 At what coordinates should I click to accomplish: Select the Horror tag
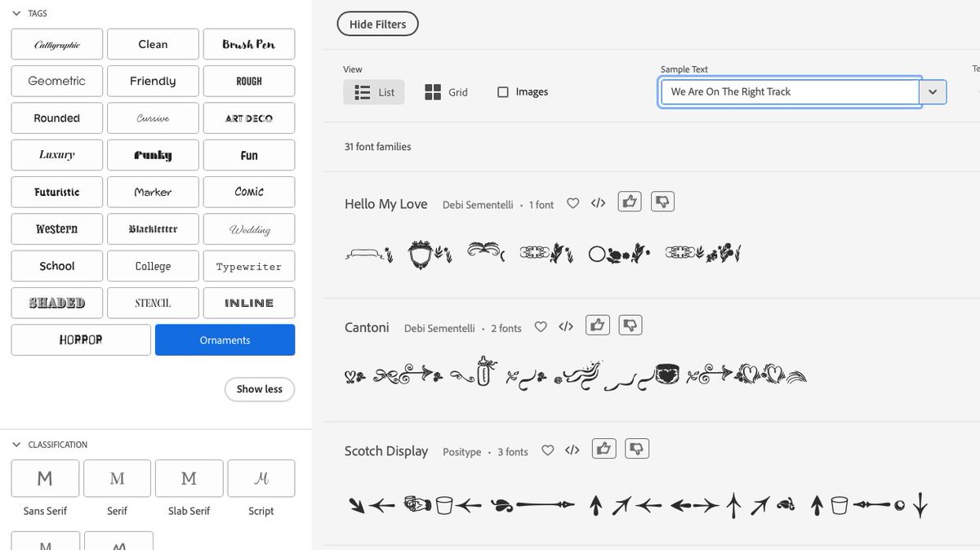pos(81,340)
